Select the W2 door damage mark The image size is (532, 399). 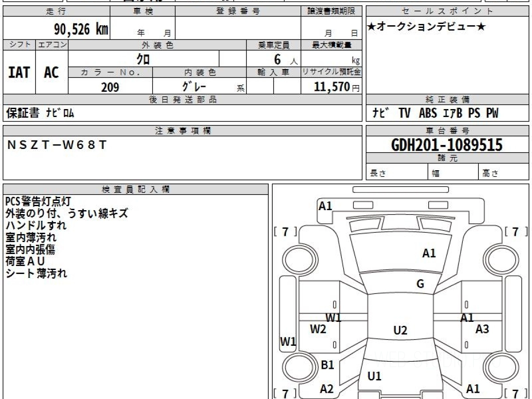318,329
